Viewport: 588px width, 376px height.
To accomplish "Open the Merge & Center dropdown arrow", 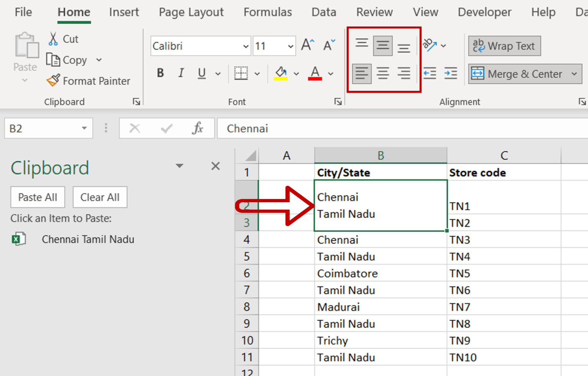I will click(575, 74).
